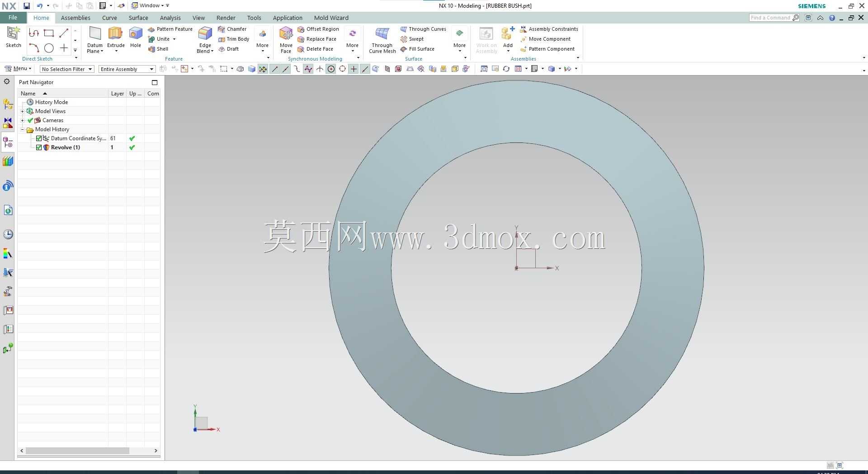This screenshot has width=868, height=474.
Task: Select the Line sketch tool
Action: tap(64, 33)
